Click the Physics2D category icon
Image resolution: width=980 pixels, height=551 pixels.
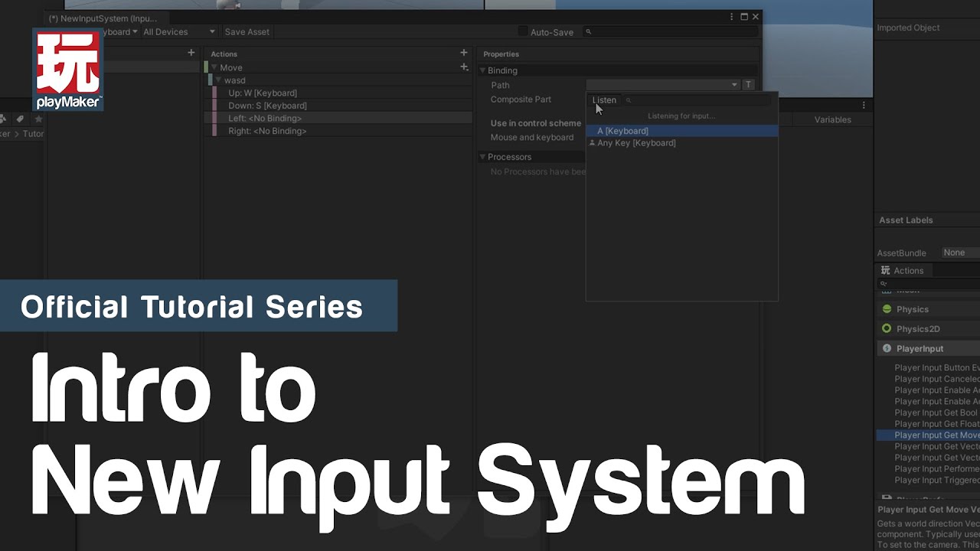tap(887, 329)
